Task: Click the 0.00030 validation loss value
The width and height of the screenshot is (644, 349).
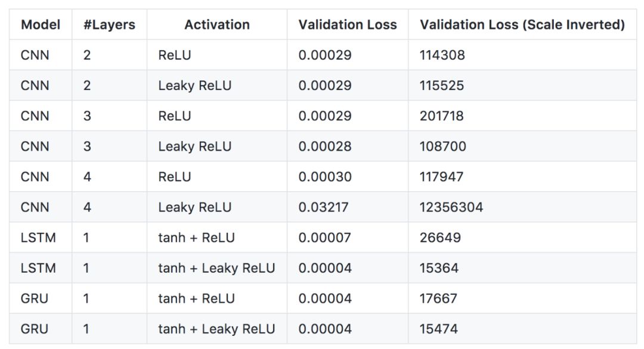Action: pos(325,177)
